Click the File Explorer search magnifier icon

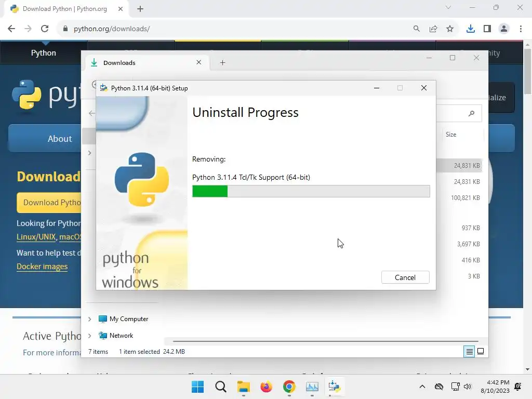click(x=471, y=113)
